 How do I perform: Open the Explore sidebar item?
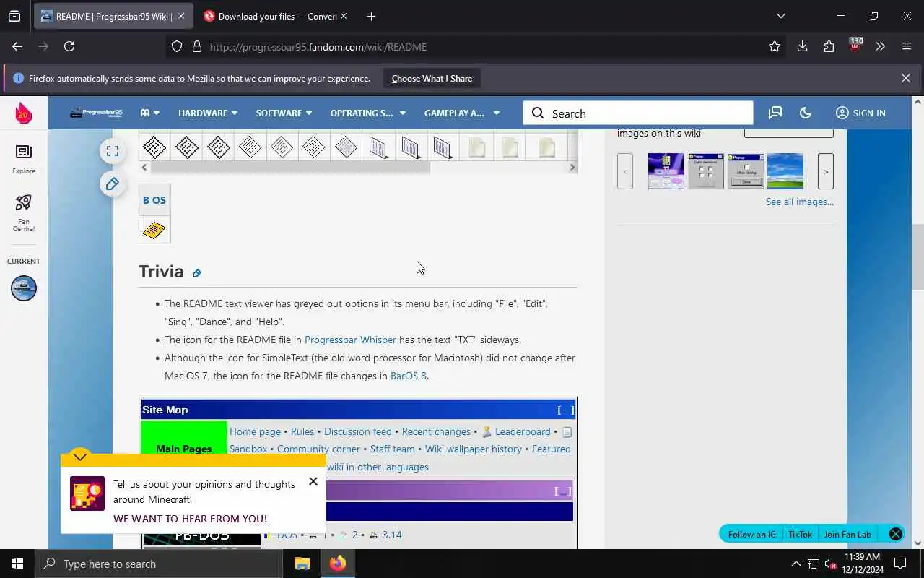(x=24, y=159)
